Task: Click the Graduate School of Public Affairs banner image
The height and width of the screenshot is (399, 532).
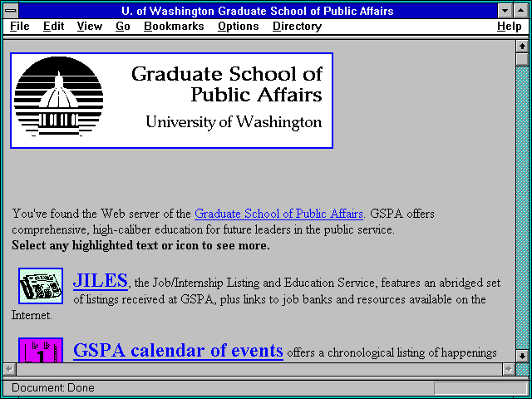Action: coord(171,101)
